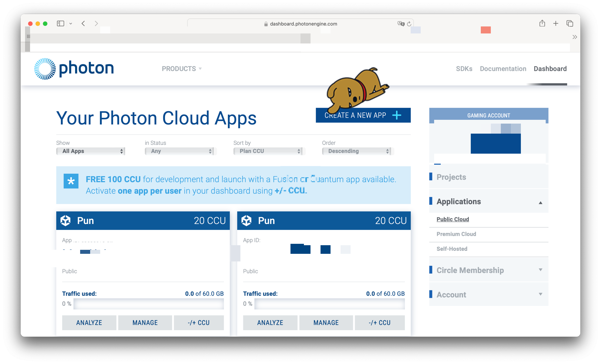This screenshot has width=601, height=364.
Task: Open the Order Descending dropdown
Action: point(357,151)
